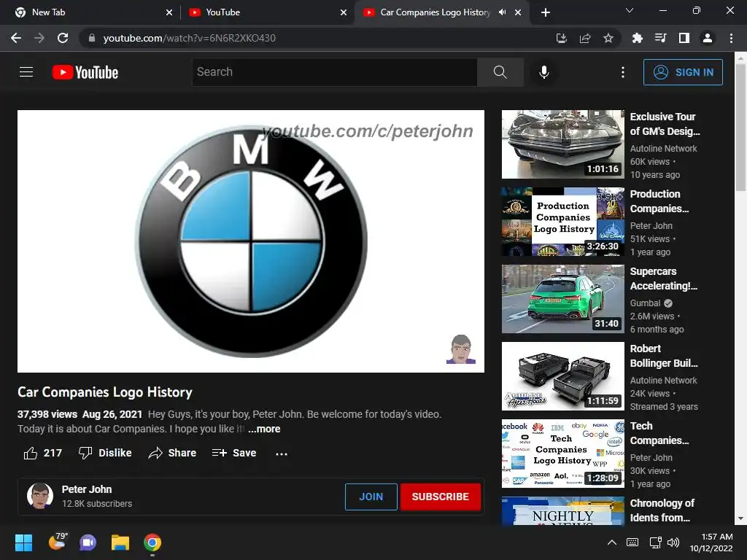Click the search magnifier button

tap(500, 72)
